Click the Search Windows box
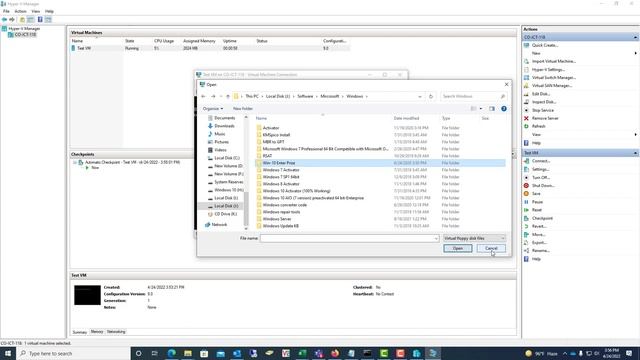The height and width of the screenshot is (360, 640). click(473, 96)
